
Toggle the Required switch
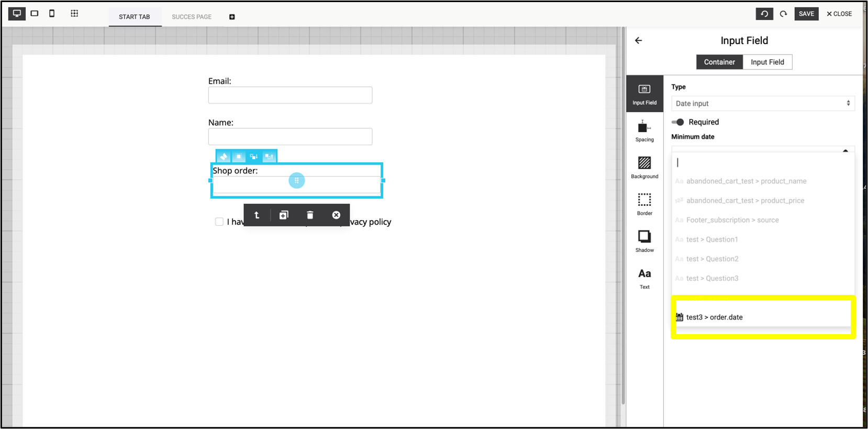tap(678, 122)
